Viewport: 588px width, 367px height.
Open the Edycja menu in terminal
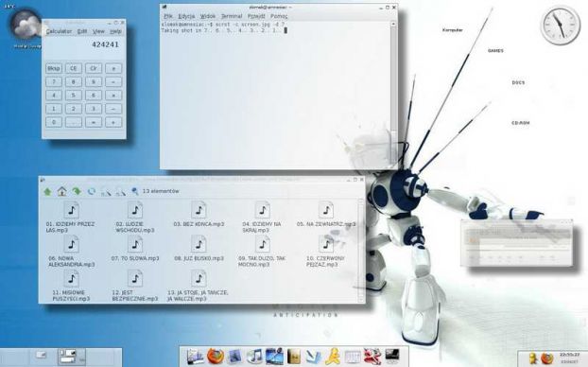coord(186,16)
